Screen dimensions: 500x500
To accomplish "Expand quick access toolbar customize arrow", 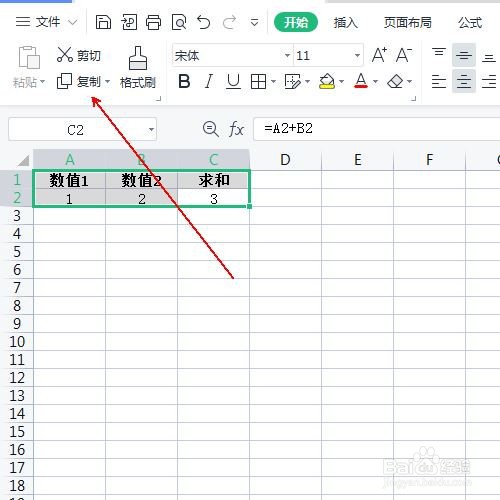I will coord(254,23).
